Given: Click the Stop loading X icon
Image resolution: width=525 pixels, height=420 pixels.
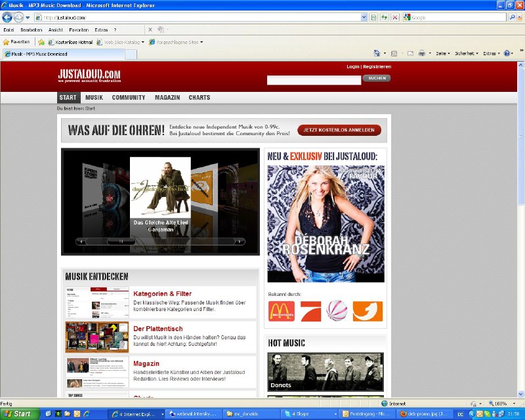Looking at the screenshot, I should 394,17.
